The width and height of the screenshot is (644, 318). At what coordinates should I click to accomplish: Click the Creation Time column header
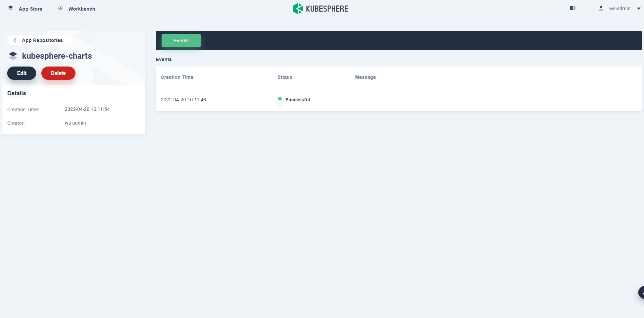177,77
